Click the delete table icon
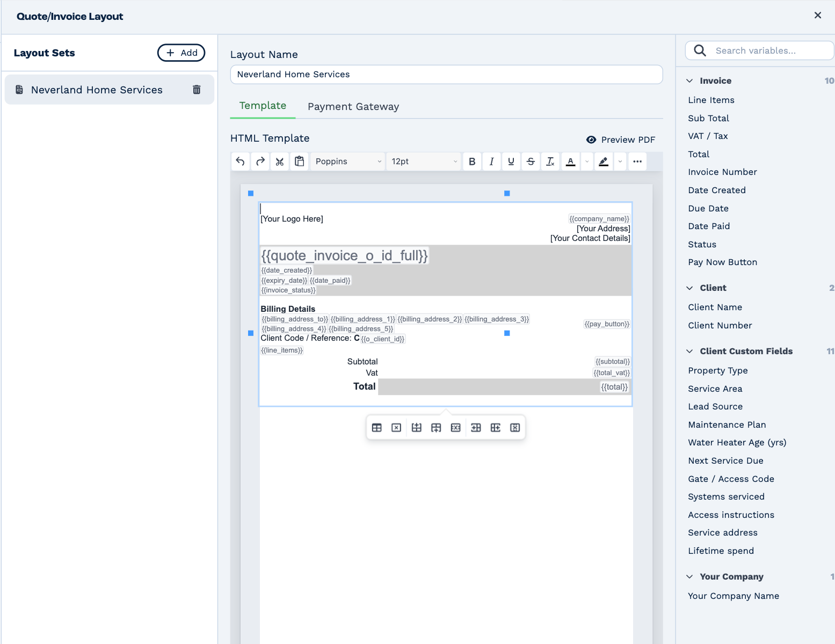Screen dimensions: 835x644 tap(396, 428)
